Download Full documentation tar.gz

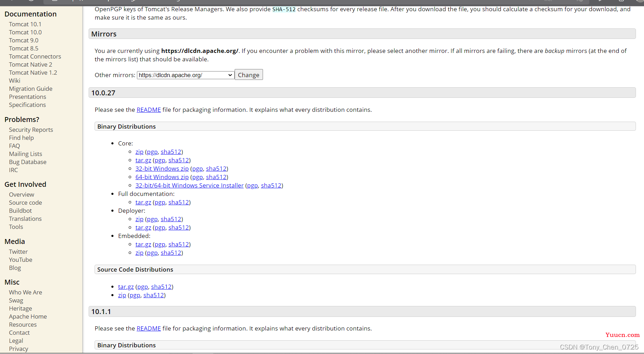point(143,202)
